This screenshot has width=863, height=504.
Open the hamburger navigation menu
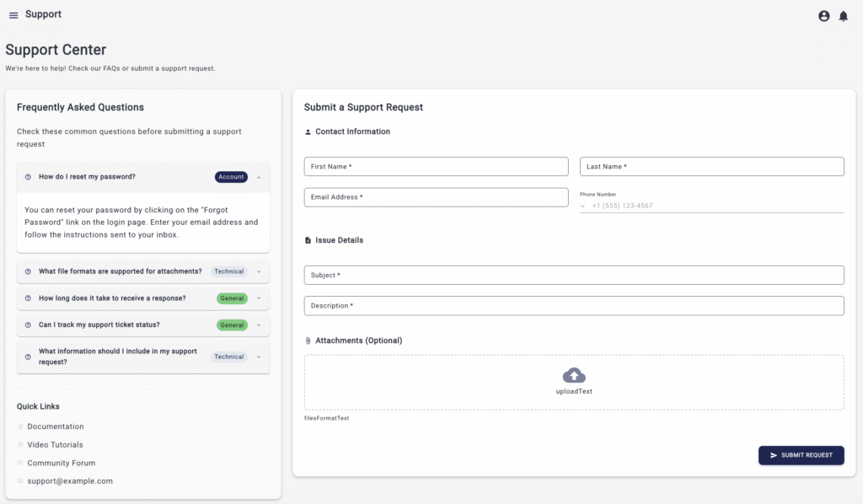point(13,15)
